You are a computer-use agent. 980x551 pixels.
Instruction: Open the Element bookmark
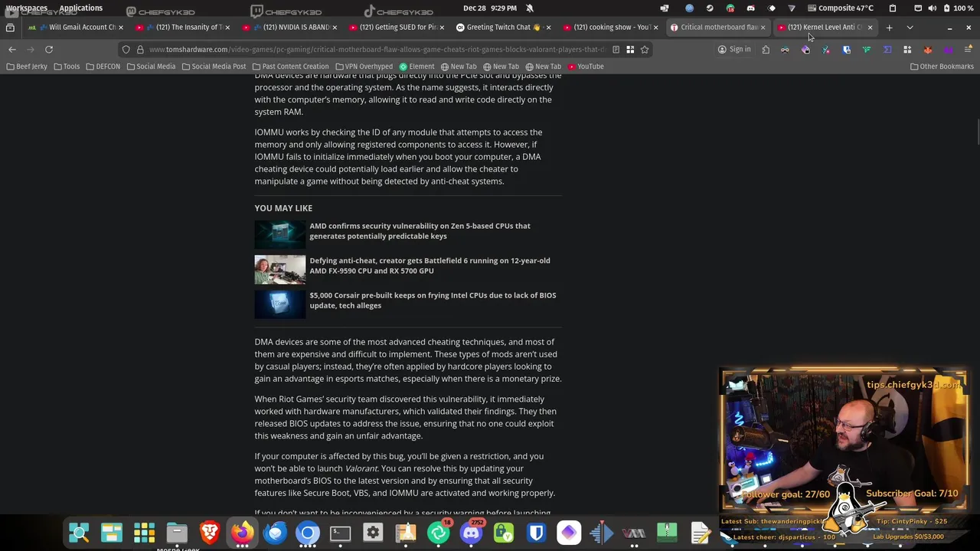click(416, 67)
